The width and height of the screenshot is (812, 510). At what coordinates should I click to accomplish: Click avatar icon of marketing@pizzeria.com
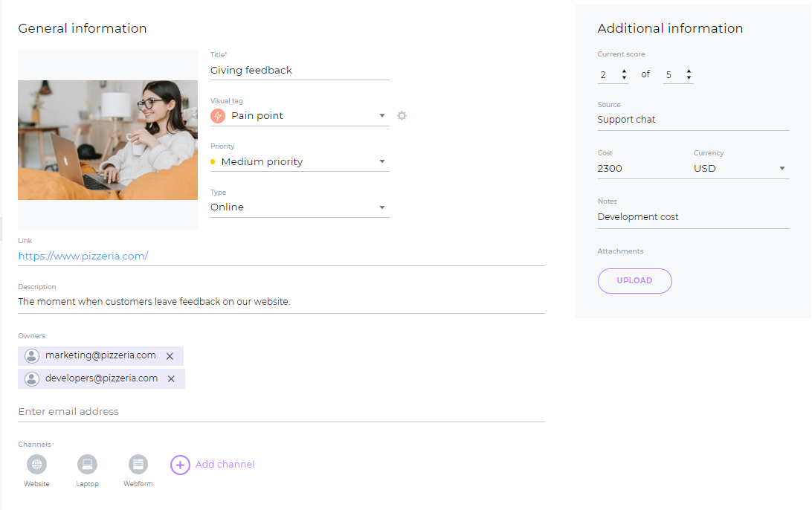[31, 355]
